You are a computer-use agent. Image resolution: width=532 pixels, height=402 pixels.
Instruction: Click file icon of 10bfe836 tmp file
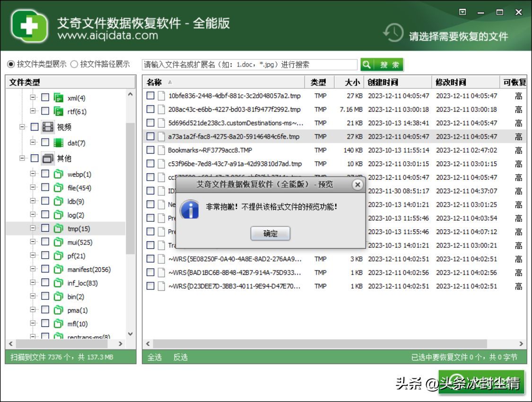click(x=162, y=96)
